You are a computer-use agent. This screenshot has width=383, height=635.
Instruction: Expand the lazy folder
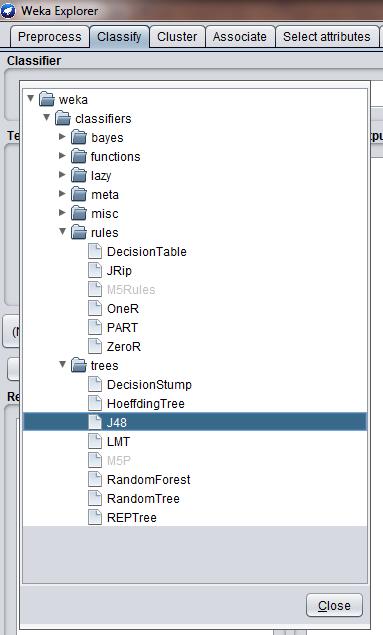[62, 175]
